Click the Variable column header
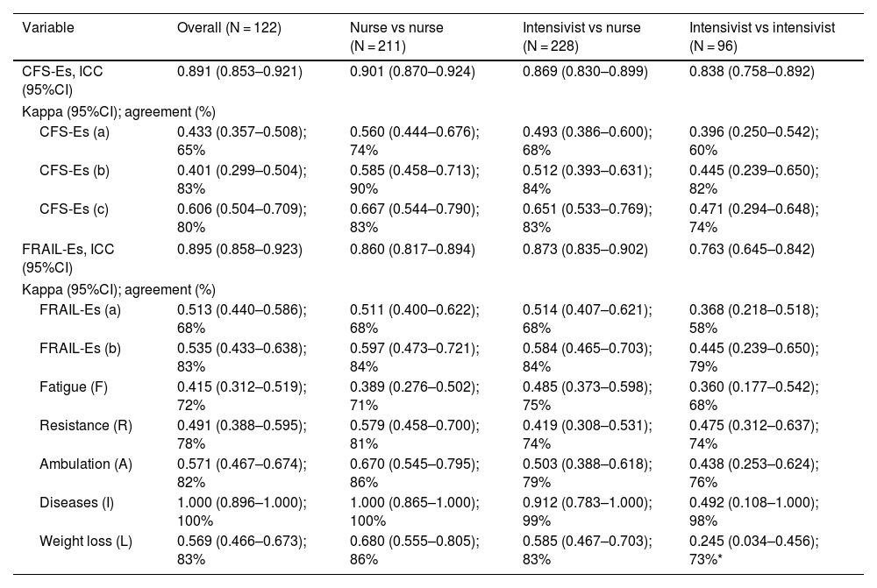 (x=48, y=28)
